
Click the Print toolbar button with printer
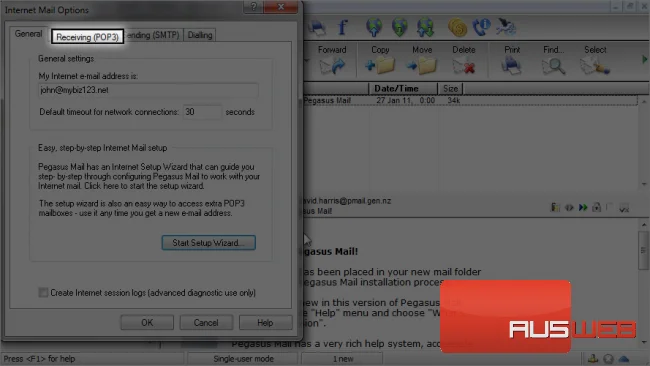point(512,60)
